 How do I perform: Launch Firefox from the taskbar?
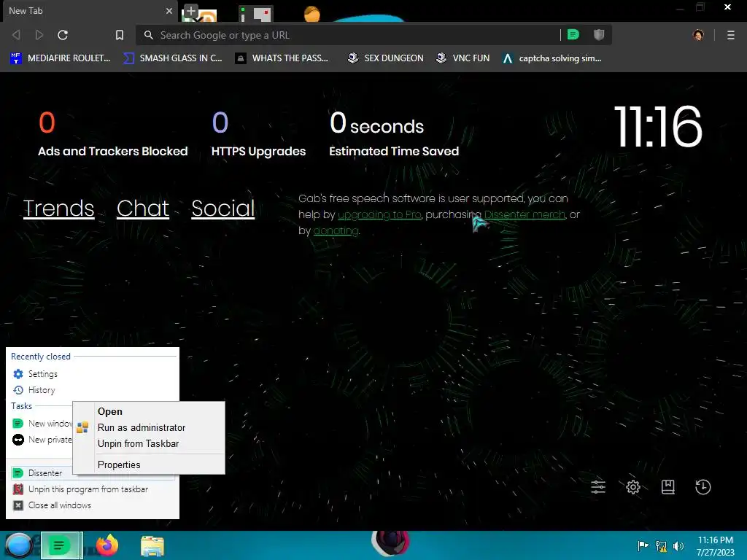[x=107, y=545]
